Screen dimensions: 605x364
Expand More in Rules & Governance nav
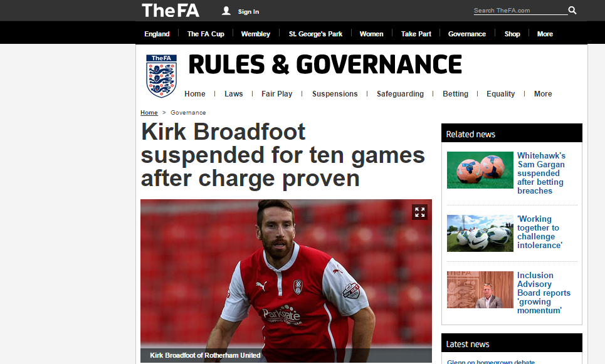tap(543, 94)
